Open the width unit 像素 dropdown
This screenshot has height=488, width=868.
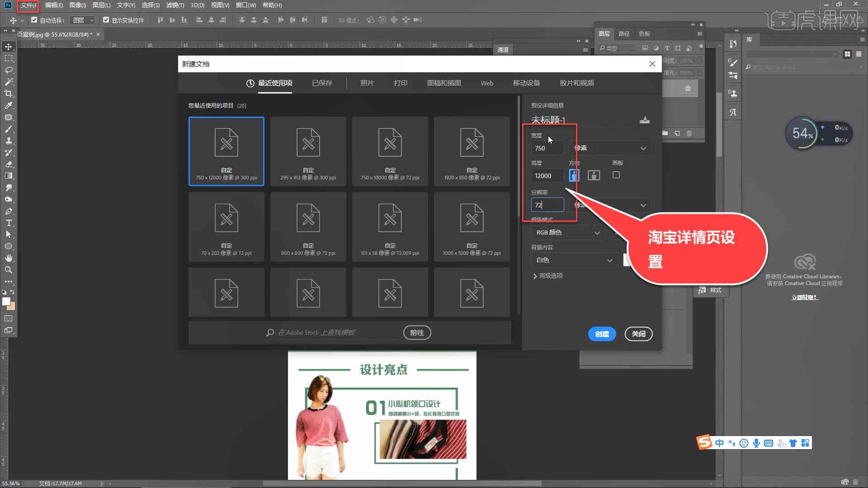tap(610, 148)
